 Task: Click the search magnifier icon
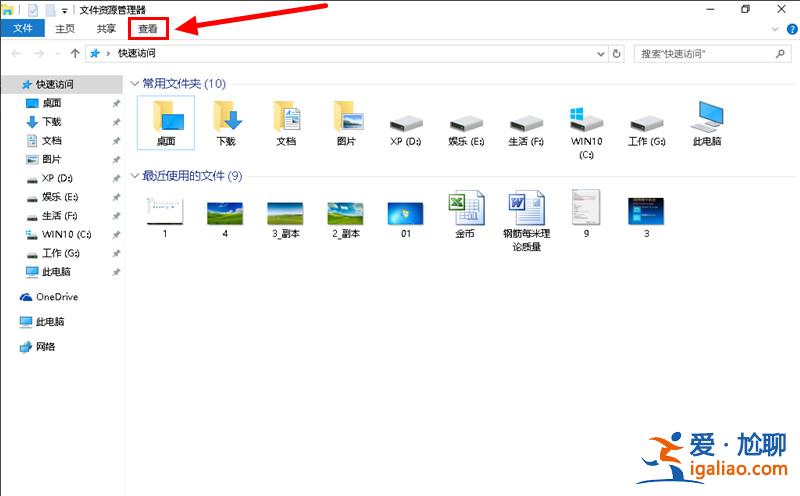click(x=780, y=53)
